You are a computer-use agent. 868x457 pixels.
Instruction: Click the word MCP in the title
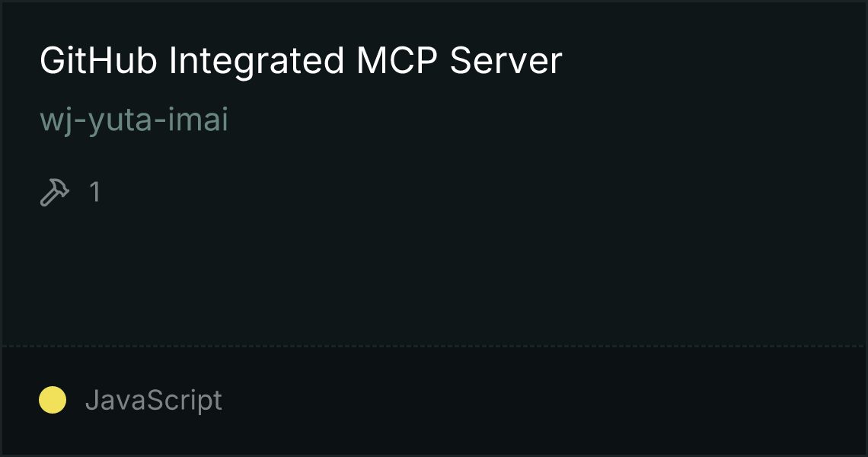[x=397, y=60]
